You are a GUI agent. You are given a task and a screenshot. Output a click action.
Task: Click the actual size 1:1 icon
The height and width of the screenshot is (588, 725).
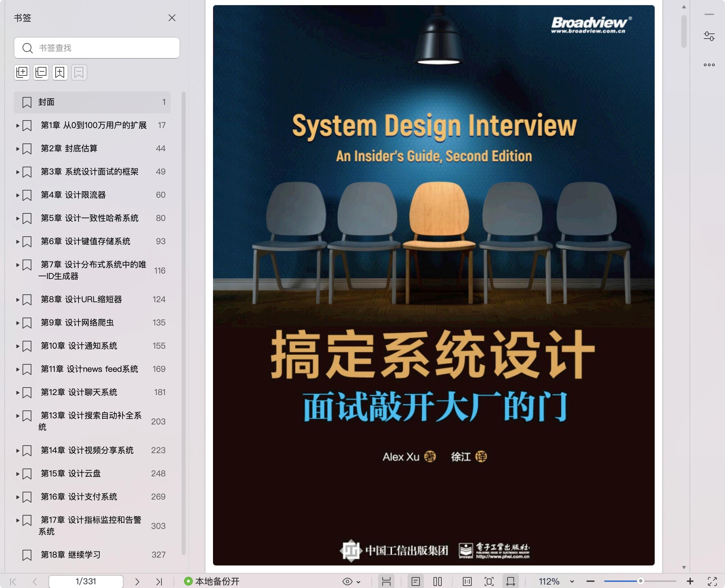coord(467,582)
